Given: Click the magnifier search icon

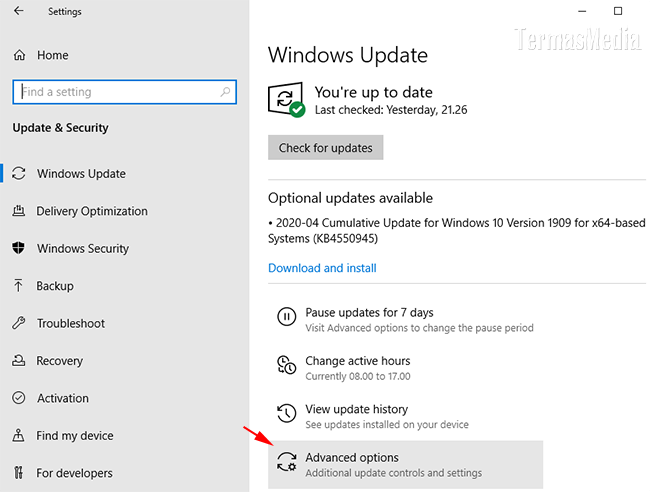Looking at the screenshot, I should tap(225, 92).
